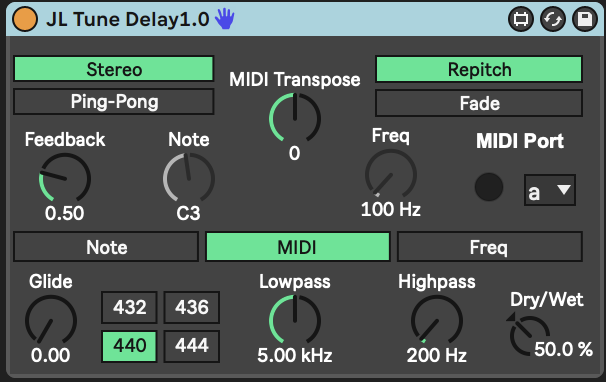Click the MIDI Port indicator LED
This screenshot has height=382, width=606.
pos(489,187)
